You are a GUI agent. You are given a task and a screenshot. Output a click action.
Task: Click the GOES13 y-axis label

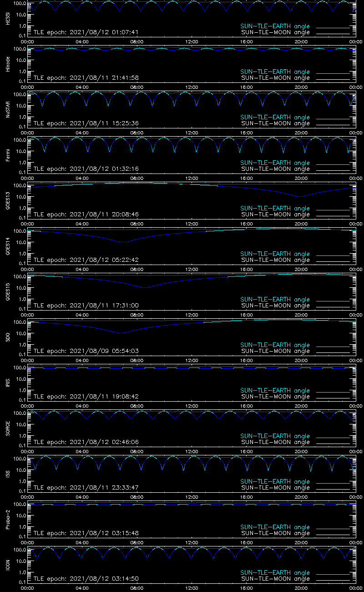[8, 201]
